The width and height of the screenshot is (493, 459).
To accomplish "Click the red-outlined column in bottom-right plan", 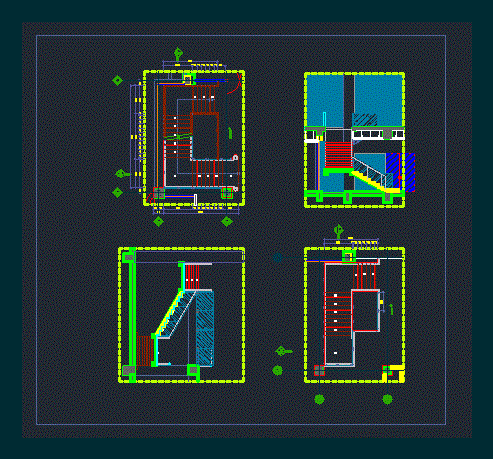I will coord(319,370).
